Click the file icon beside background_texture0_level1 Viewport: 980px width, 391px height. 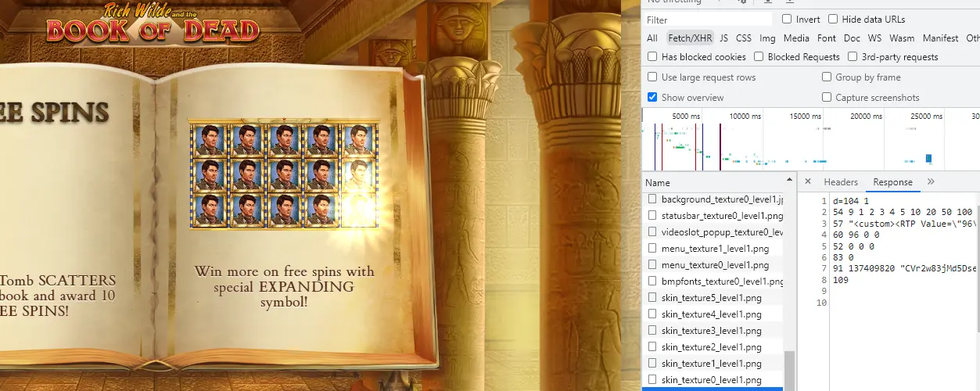652,199
